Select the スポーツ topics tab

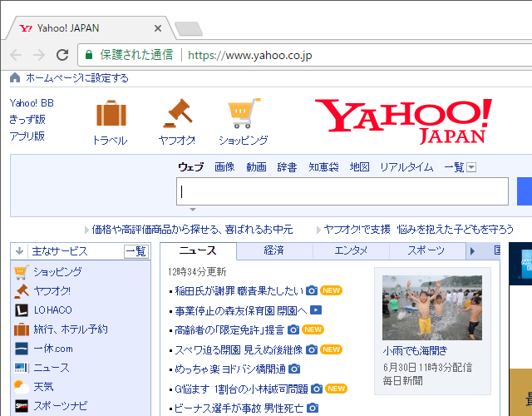coord(426,250)
